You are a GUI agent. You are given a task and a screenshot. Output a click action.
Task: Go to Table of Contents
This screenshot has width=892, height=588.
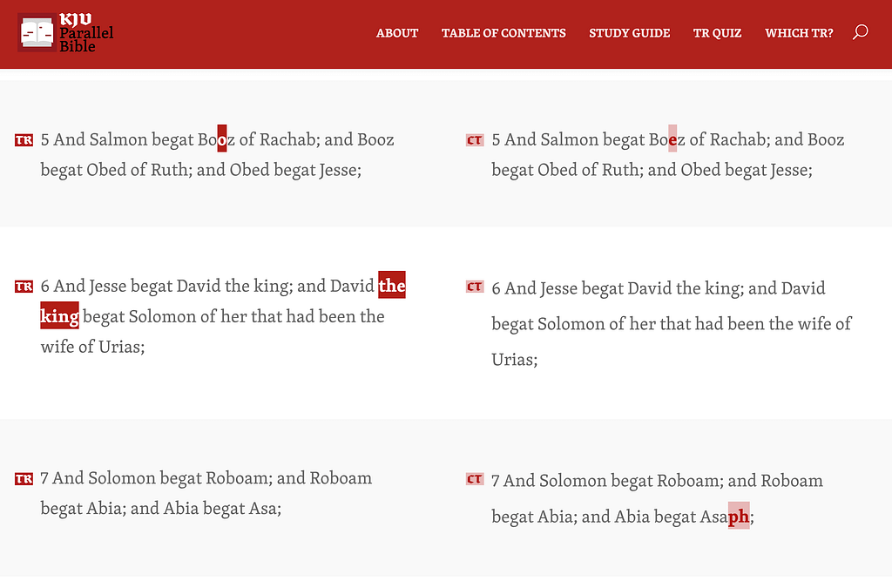coord(503,33)
